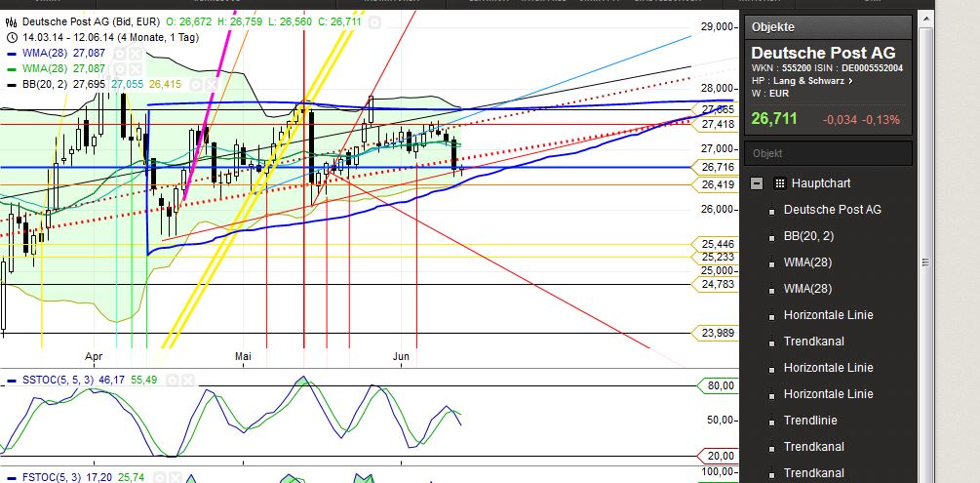Open Lang & Schwarz exchange selector
Screen dimensions: 980x483
(813, 81)
